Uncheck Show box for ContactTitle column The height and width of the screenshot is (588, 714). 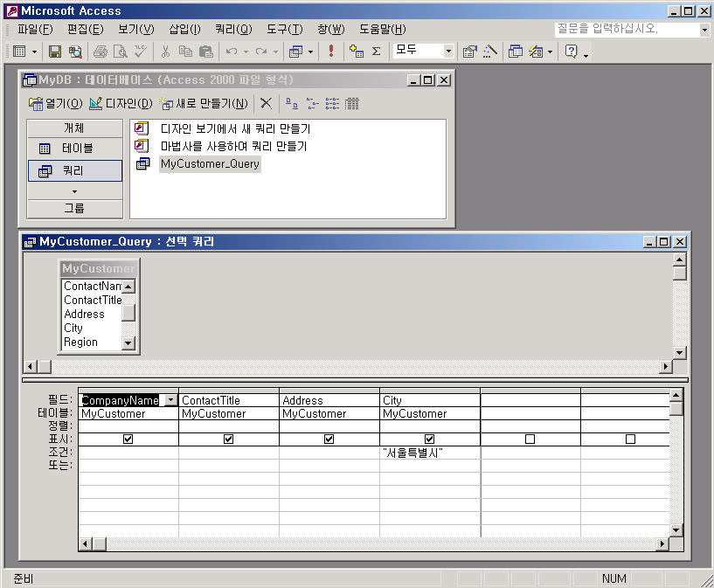229,439
